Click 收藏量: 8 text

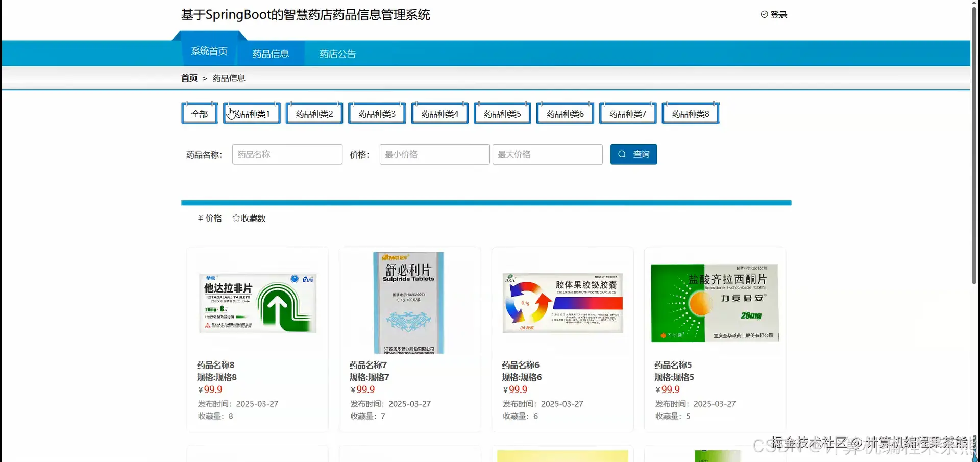pyautogui.click(x=215, y=416)
